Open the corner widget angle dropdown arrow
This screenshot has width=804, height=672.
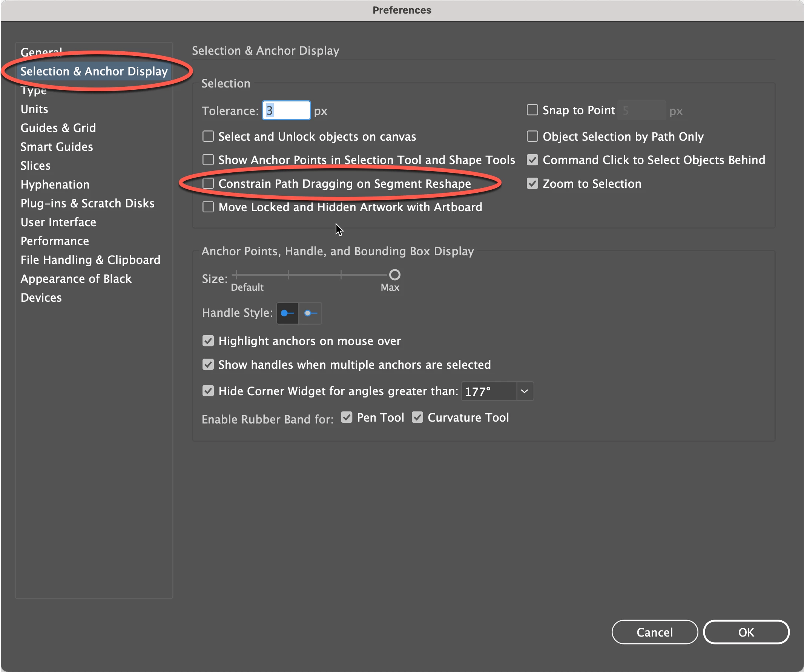coord(525,391)
